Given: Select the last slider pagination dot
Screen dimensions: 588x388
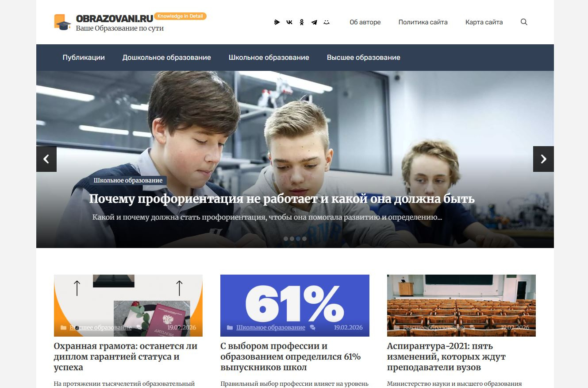Looking at the screenshot, I should pyautogui.click(x=304, y=239).
